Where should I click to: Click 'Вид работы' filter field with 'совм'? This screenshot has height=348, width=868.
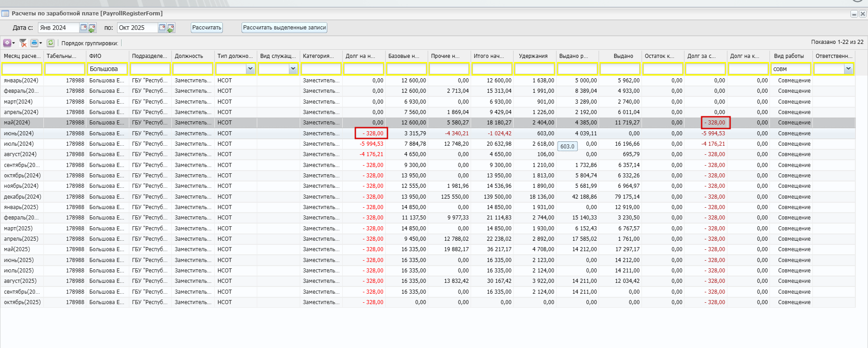click(790, 69)
